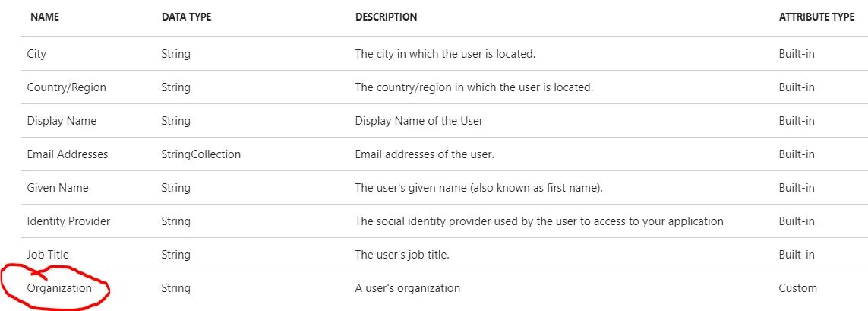Click 'A user's organization' description
Image resolution: width=868 pixels, height=311 pixels.
(x=407, y=288)
